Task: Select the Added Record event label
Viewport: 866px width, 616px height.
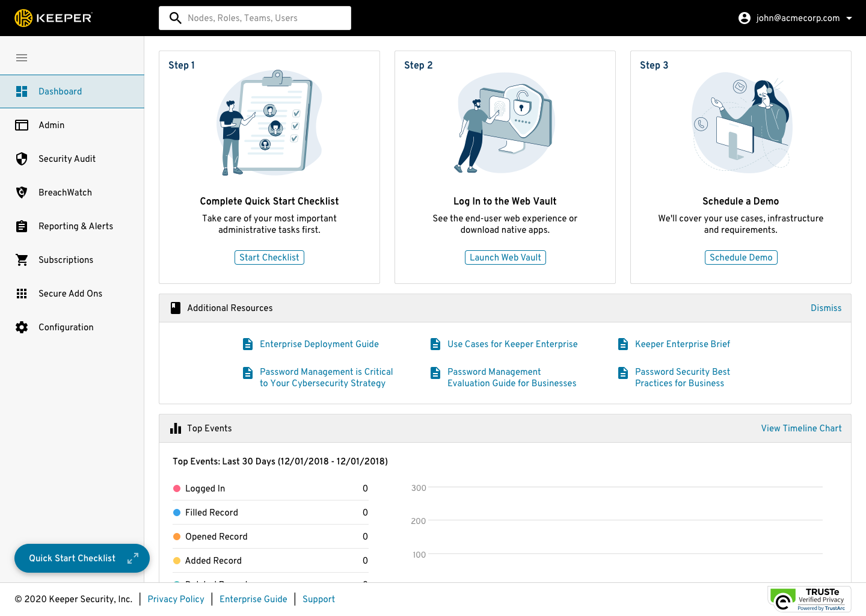Action: pyautogui.click(x=213, y=561)
